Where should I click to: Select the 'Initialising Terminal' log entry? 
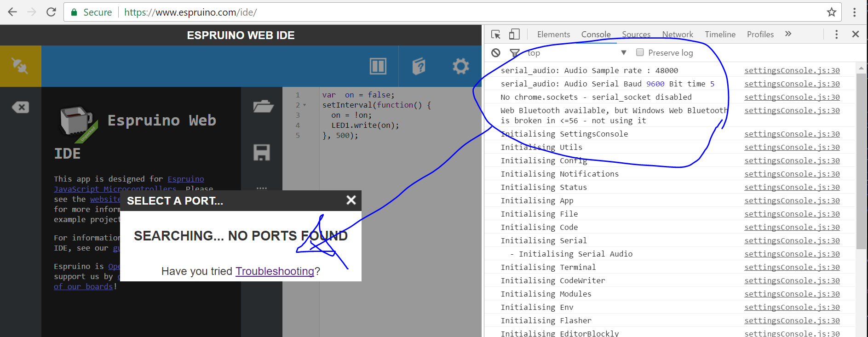[548, 267]
